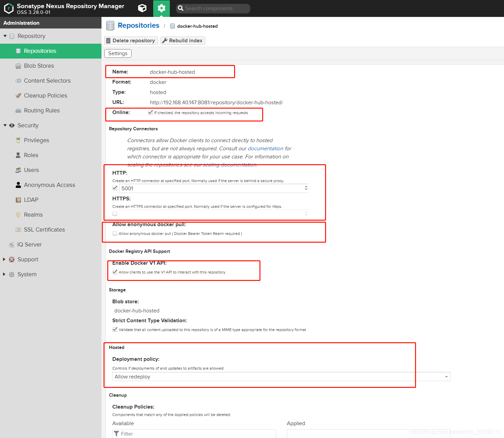Click the Repositories database icon in breadcrumb

tap(110, 26)
